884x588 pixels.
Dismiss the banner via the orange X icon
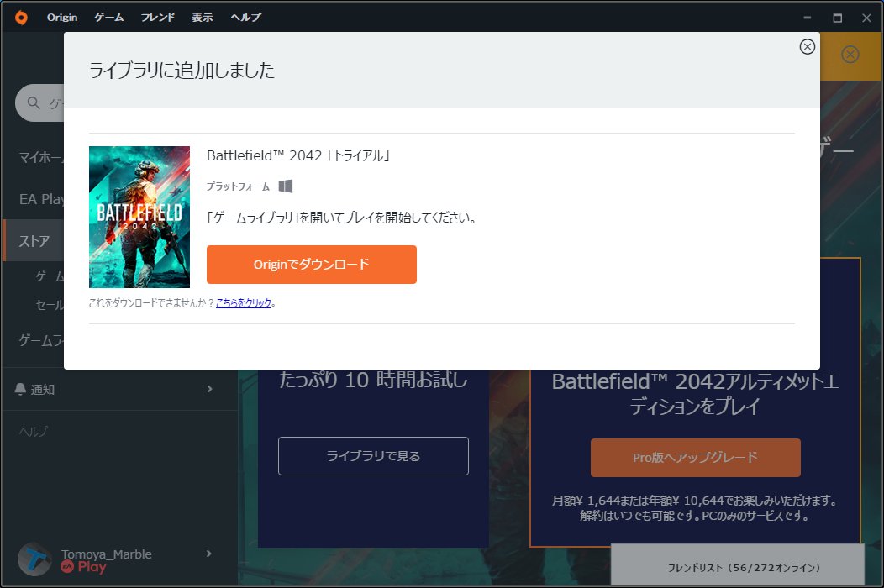(849, 55)
